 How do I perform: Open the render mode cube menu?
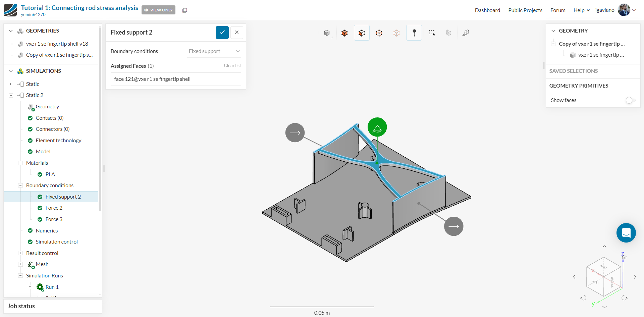click(327, 33)
